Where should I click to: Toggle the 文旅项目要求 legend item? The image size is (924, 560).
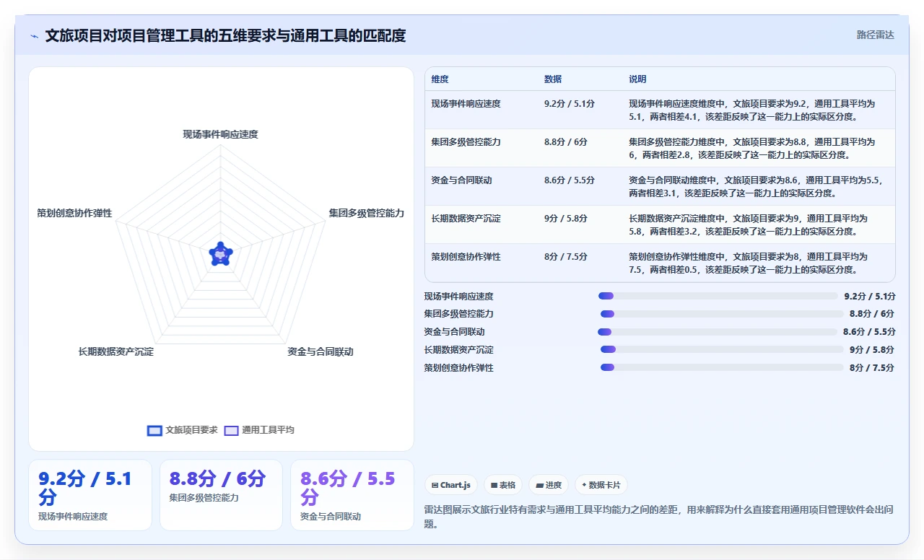(x=182, y=430)
